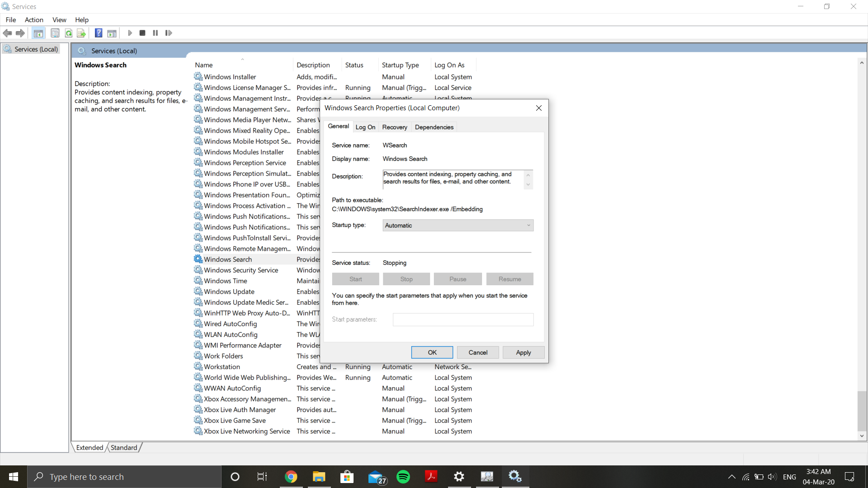
Task: Open Spotify from the taskbar
Action: click(403, 477)
